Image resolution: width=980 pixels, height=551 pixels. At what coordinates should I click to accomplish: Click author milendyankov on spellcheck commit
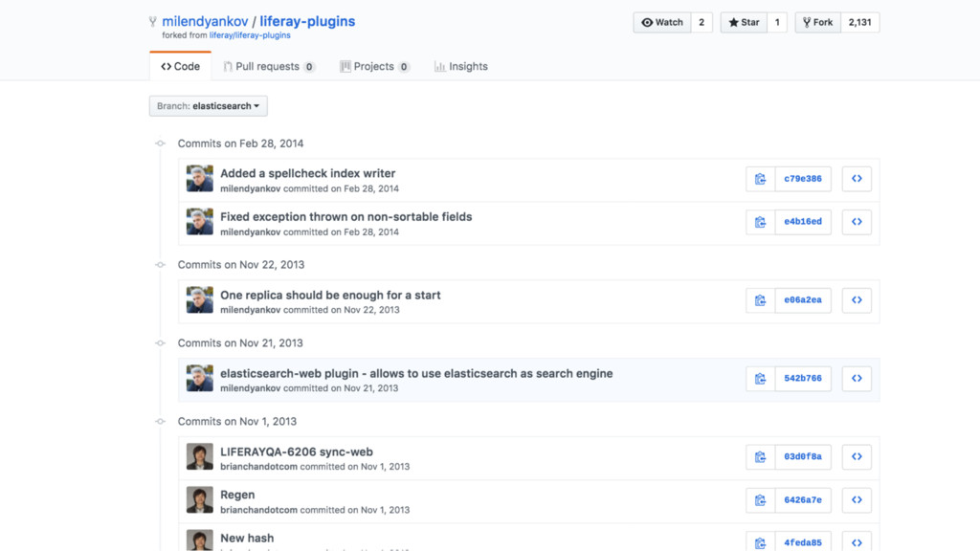pos(250,188)
